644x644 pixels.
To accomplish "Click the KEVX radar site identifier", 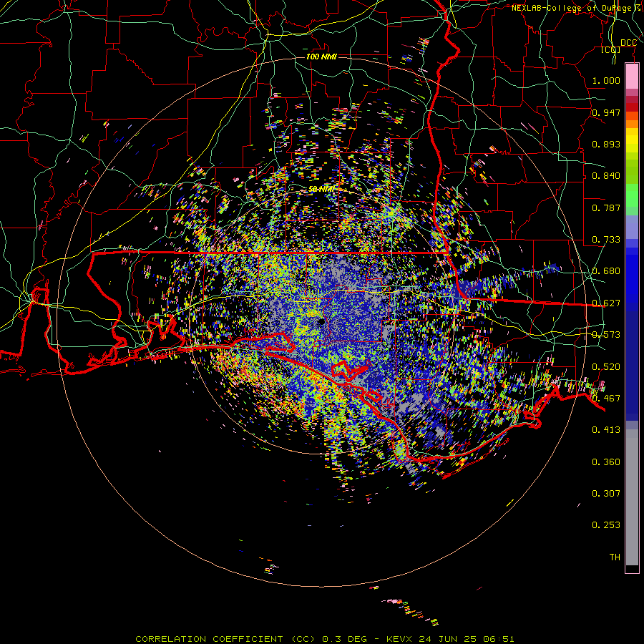I will pos(401,639).
